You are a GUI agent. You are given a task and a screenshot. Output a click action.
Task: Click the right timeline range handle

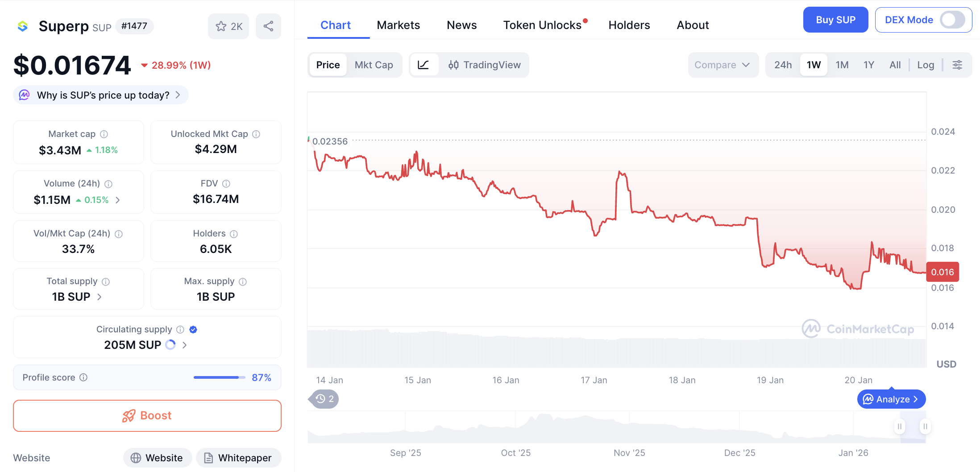click(925, 426)
